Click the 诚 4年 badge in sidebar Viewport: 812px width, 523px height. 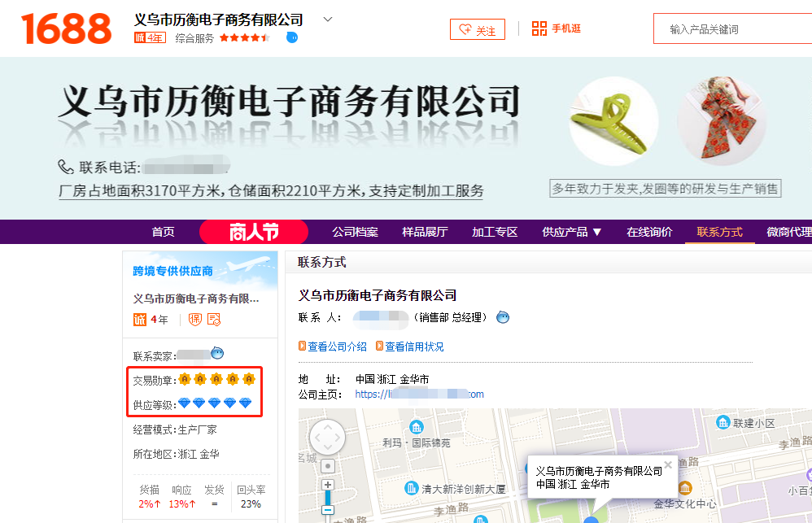click(x=151, y=320)
